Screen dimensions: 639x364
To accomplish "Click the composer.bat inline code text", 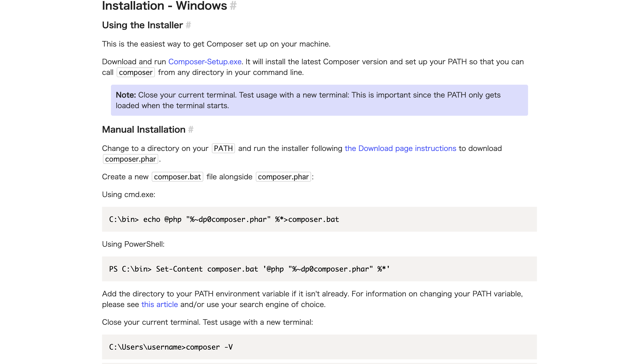I will (177, 177).
